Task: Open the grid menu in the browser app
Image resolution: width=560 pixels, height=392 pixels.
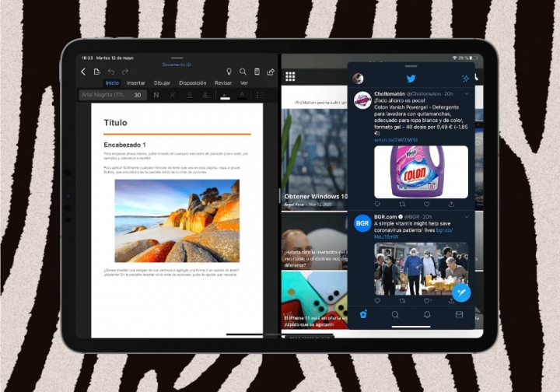Action: point(290,76)
